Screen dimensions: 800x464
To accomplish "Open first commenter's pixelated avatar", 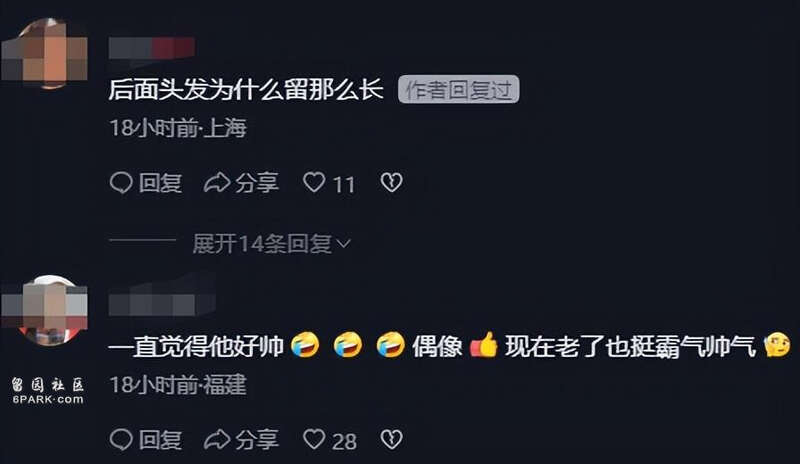I will [x=45, y=54].
